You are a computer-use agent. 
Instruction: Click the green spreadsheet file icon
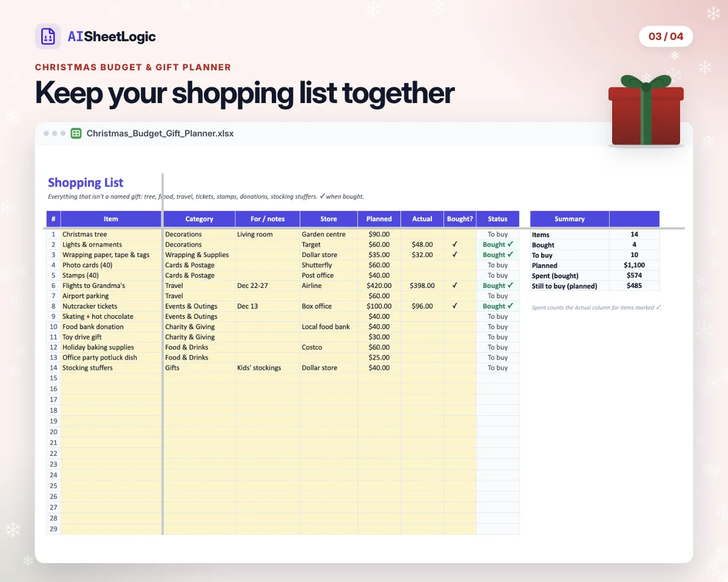click(x=76, y=133)
